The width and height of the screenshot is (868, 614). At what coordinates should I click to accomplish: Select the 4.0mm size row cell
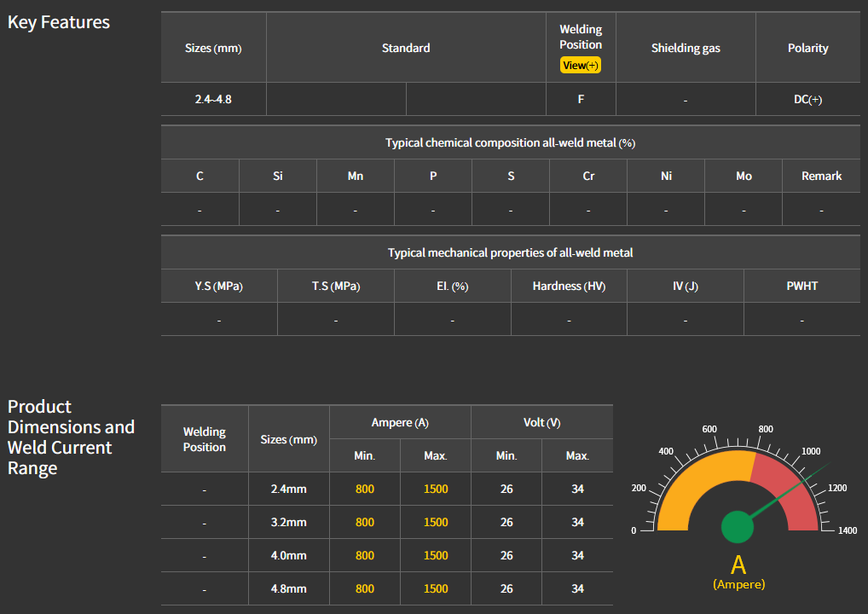tap(288, 556)
